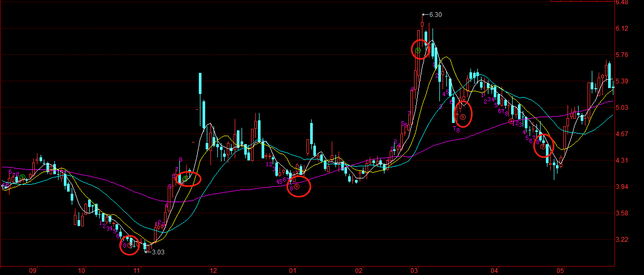Select the 3.22 price level on right axis
The image size is (644, 275).
(x=621, y=240)
